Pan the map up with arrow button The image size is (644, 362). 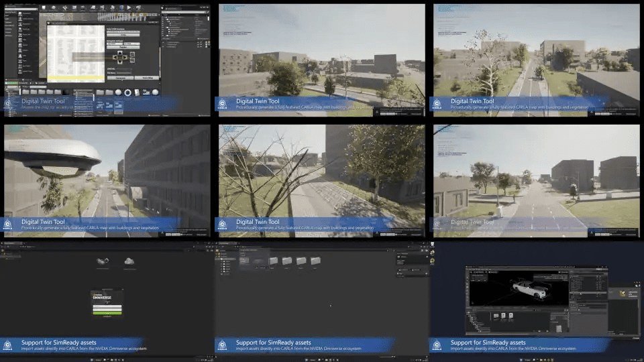120,53
